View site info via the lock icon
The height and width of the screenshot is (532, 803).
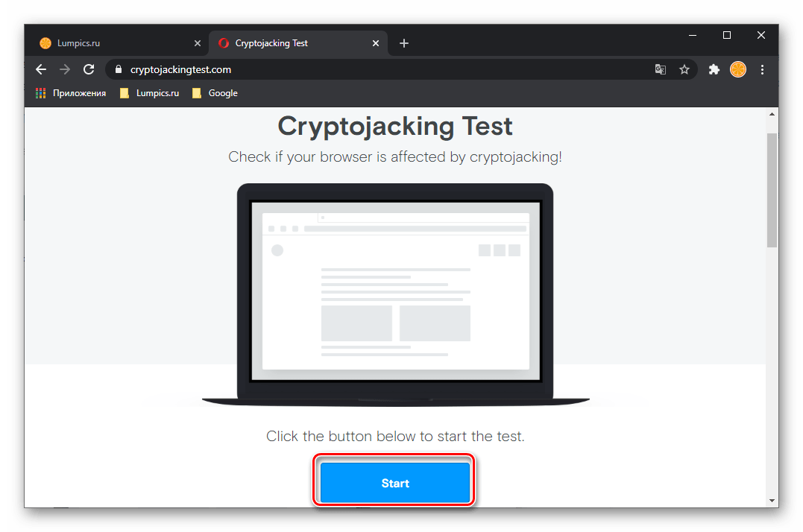(119, 69)
